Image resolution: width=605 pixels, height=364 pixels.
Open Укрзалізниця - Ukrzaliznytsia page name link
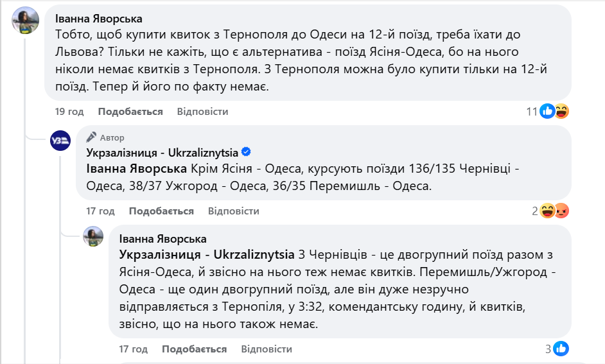162,152
